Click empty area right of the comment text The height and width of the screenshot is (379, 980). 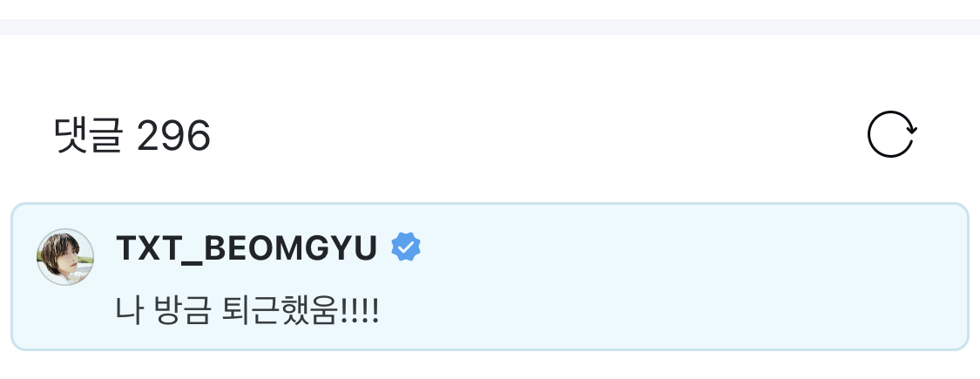point(669,310)
